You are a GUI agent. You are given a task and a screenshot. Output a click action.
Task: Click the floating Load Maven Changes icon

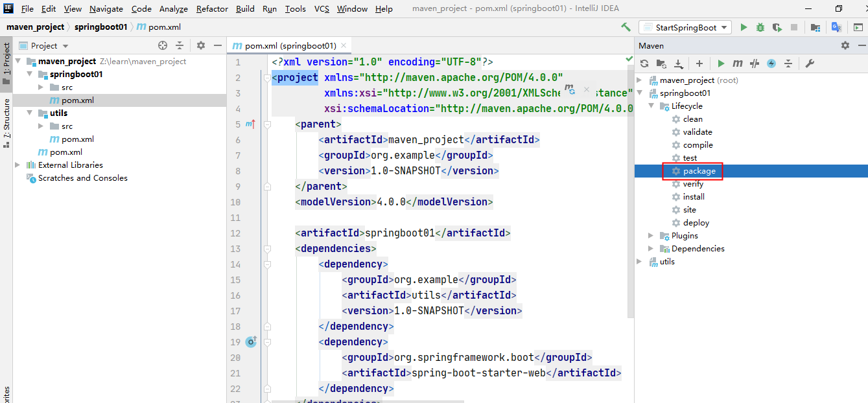tap(569, 89)
